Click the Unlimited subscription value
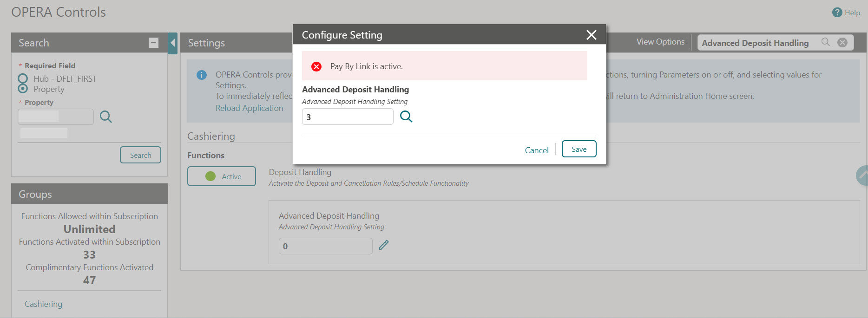 click(x=89, y=229)
